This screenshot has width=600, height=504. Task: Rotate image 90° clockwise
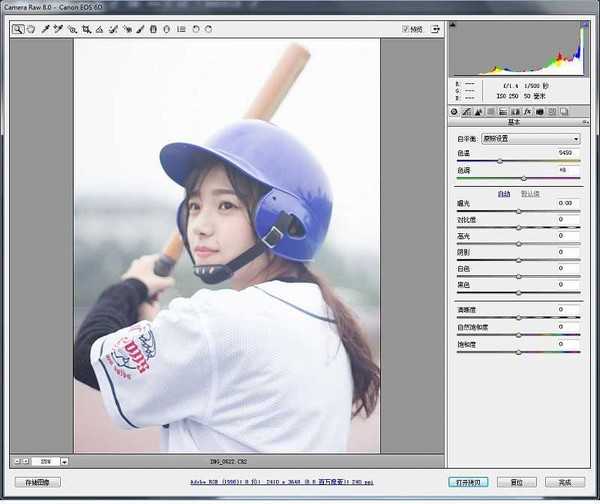coord(208,29)
